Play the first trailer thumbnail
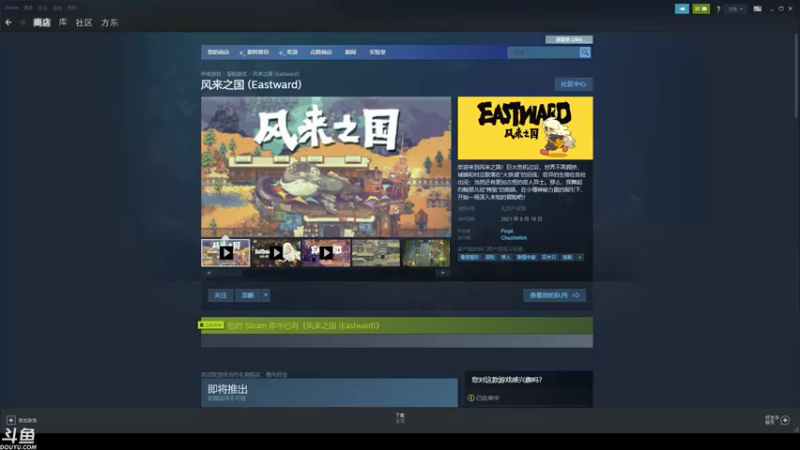Image resolution: width=800 pixels, height=450 pixels. 226,253
